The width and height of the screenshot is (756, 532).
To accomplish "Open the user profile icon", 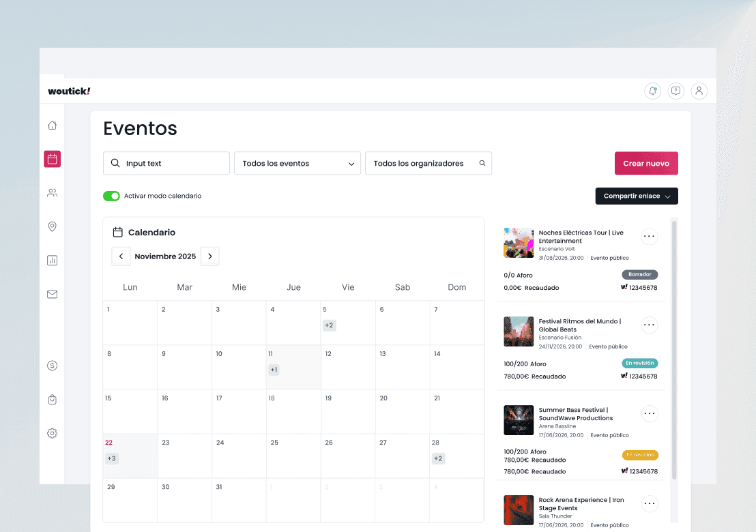I will tap(699, 91).
